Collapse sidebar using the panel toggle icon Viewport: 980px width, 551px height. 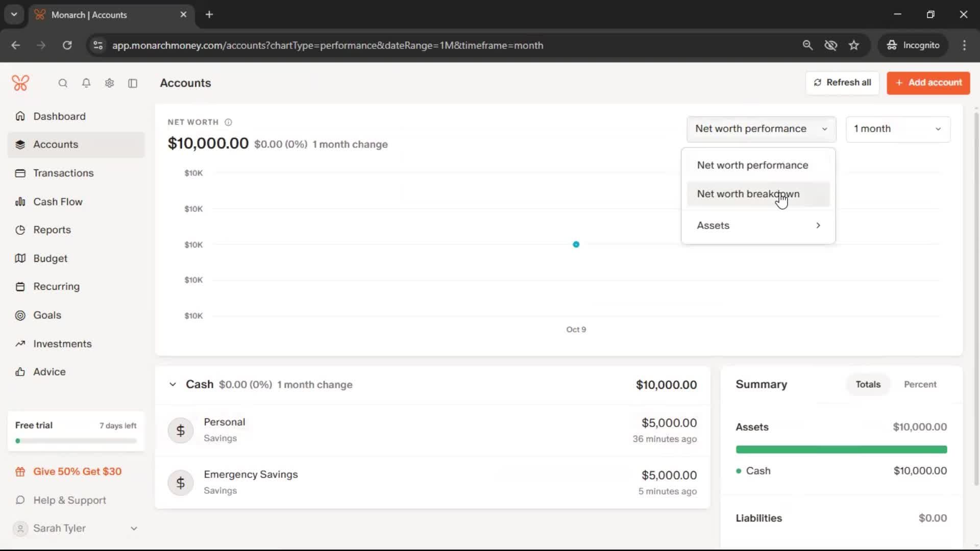coord(133,83)
